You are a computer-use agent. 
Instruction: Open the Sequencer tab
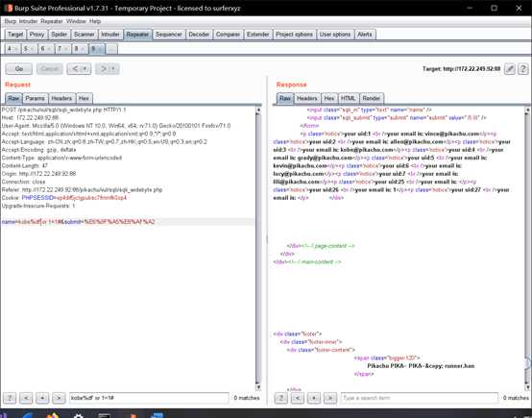[x=169, y=35]
